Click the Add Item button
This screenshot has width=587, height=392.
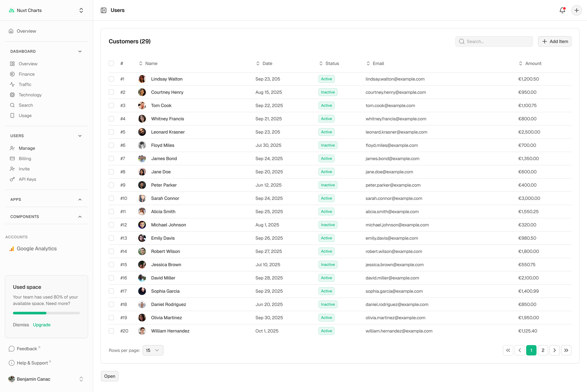click(x=554, y=42)
